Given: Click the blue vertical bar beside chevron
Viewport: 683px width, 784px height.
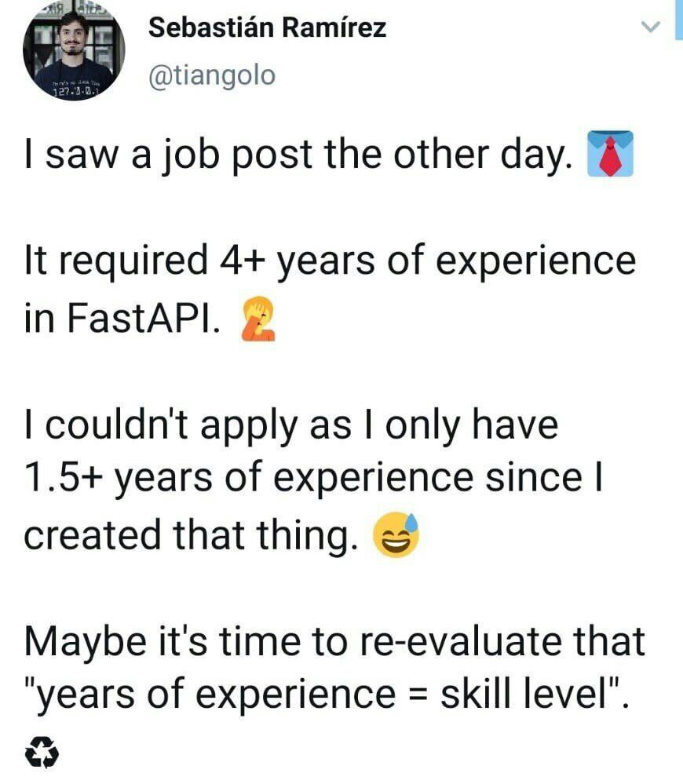Looking at the screenshot, I should tap(679, 20).
